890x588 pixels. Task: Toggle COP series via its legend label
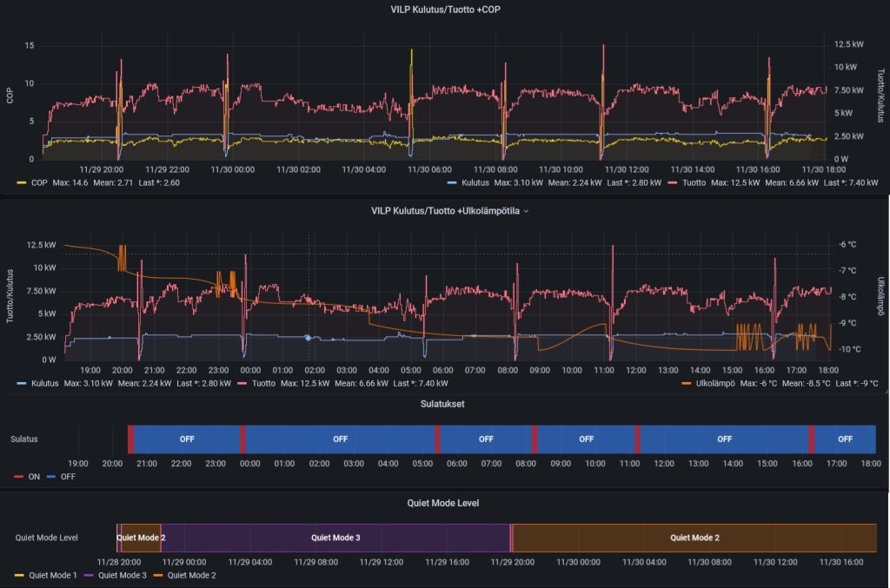coord(39,183)
